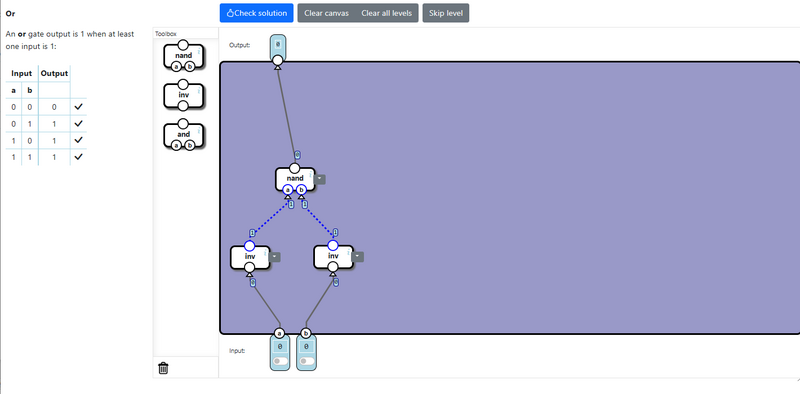The height and width of the screenshot is (394, 800).
Task: Click the 'Toolbox' label
Action: [166, 34]
